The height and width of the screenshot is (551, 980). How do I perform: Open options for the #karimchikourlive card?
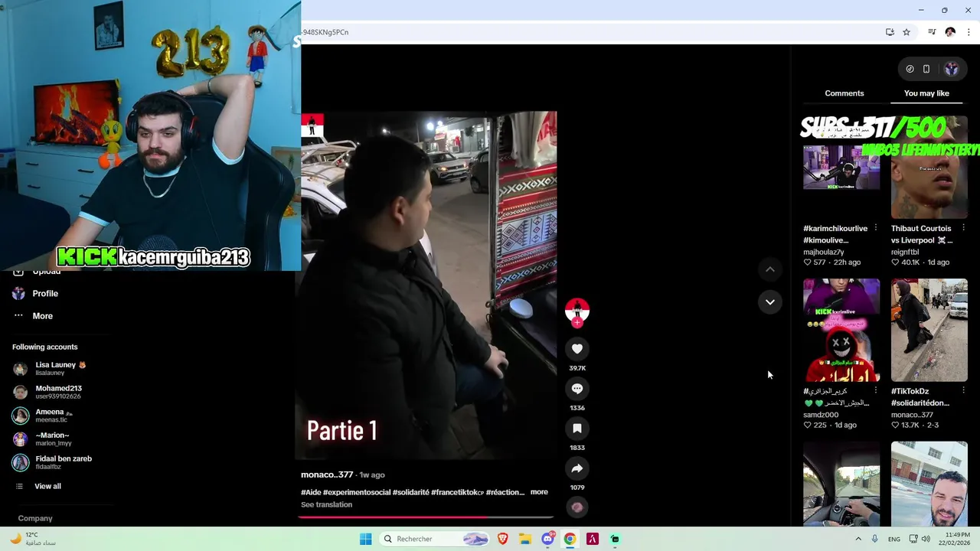[x=876, y=228]
